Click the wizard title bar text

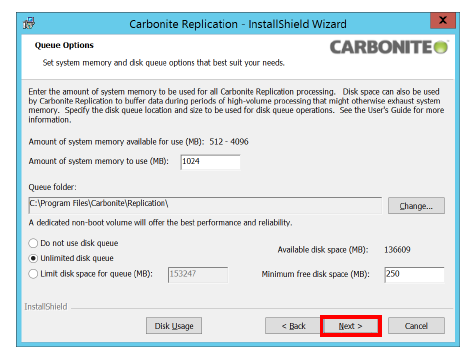click(x=238, y=24)
